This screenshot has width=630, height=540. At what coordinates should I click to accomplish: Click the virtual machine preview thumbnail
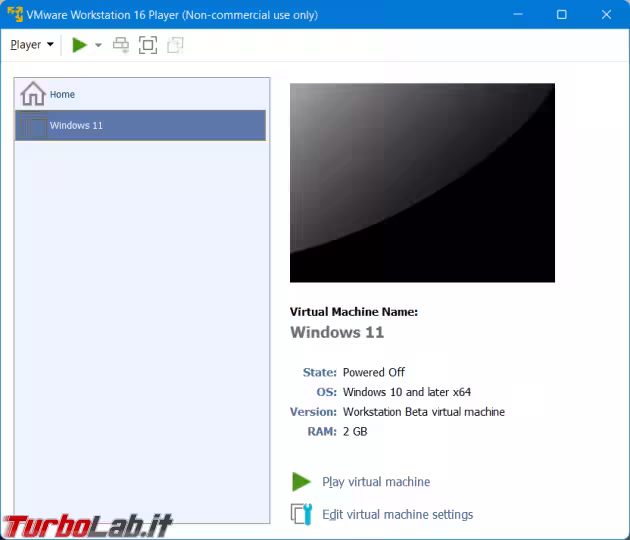pyautogui.click(x=422, y=183)
